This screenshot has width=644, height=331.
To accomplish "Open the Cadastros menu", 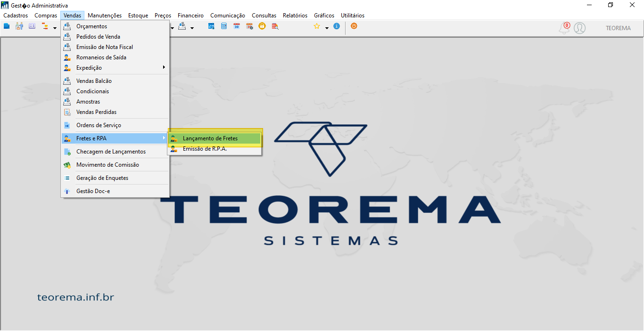I will tap(16, 16).
